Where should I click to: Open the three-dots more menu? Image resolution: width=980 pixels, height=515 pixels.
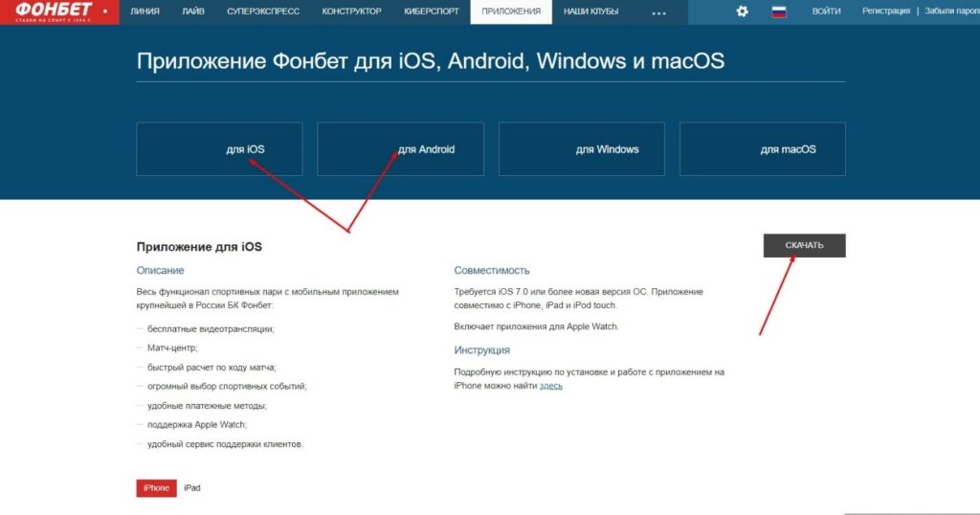pyautogui.click(x=658, y=12)
